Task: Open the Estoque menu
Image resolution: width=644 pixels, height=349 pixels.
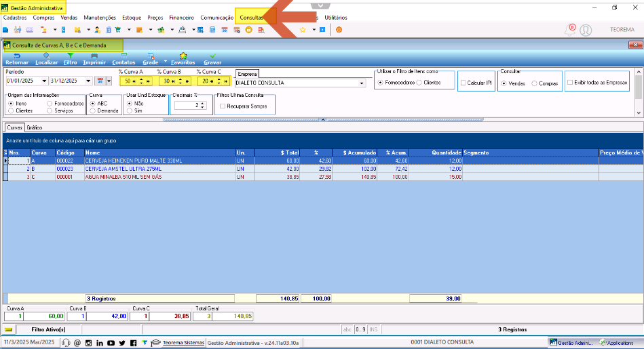Action: (x=132, y=18)
